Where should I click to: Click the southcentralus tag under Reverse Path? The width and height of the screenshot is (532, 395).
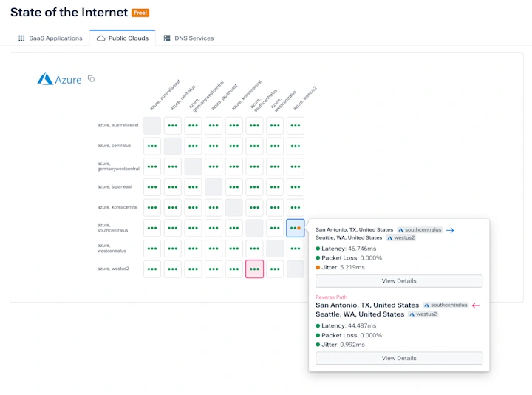click(x=446, y=305)
